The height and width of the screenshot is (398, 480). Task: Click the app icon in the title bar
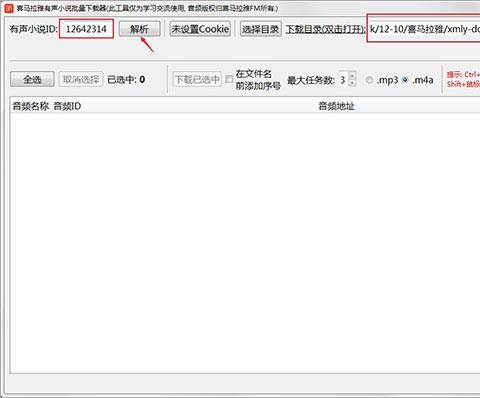click(x=9, y=8)
